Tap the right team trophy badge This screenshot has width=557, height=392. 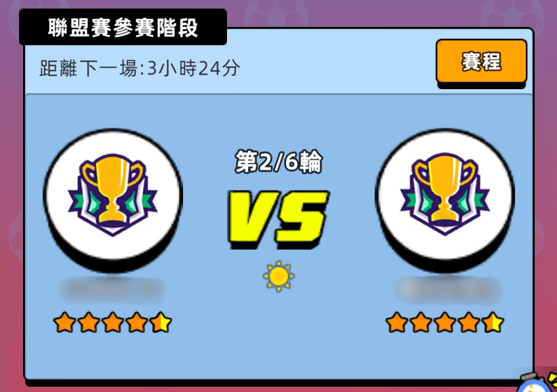[445, 196]
